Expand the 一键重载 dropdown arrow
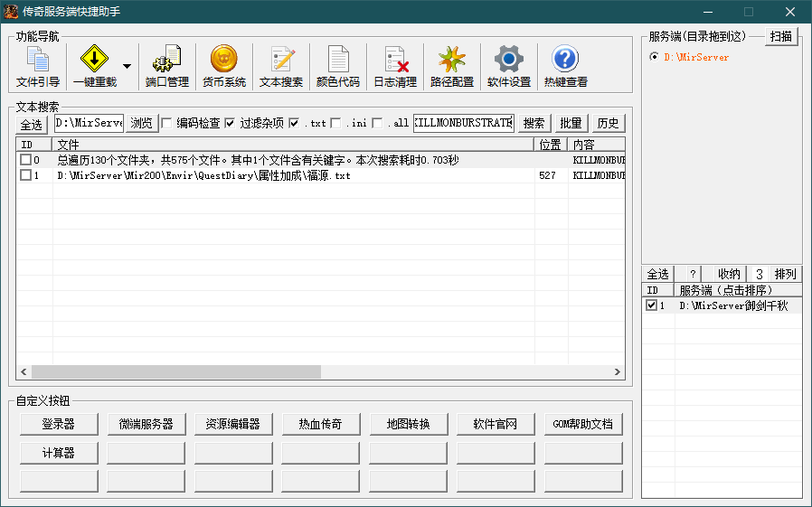Screen dimensions: 812x507 pyautogui.click(x=127, y=67)
